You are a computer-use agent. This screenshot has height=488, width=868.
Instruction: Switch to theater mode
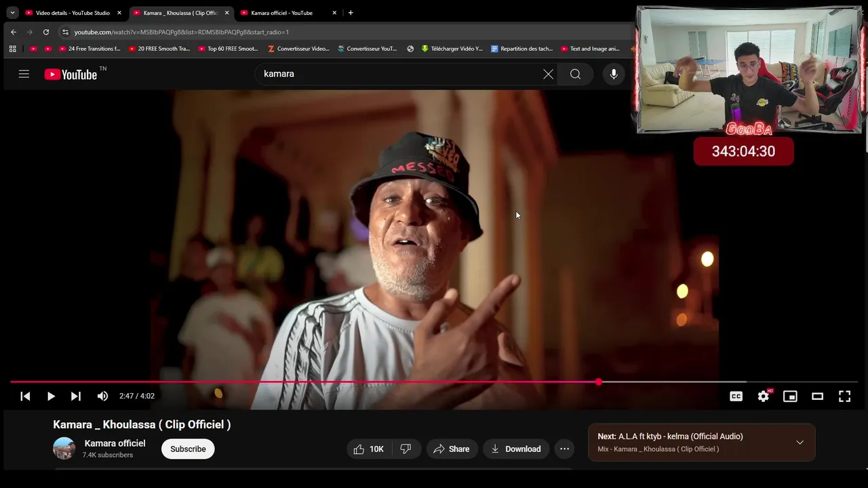click(x=817, y=396)
